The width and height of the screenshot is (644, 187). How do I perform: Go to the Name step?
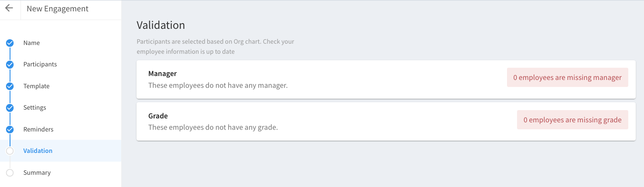point(31,43)
